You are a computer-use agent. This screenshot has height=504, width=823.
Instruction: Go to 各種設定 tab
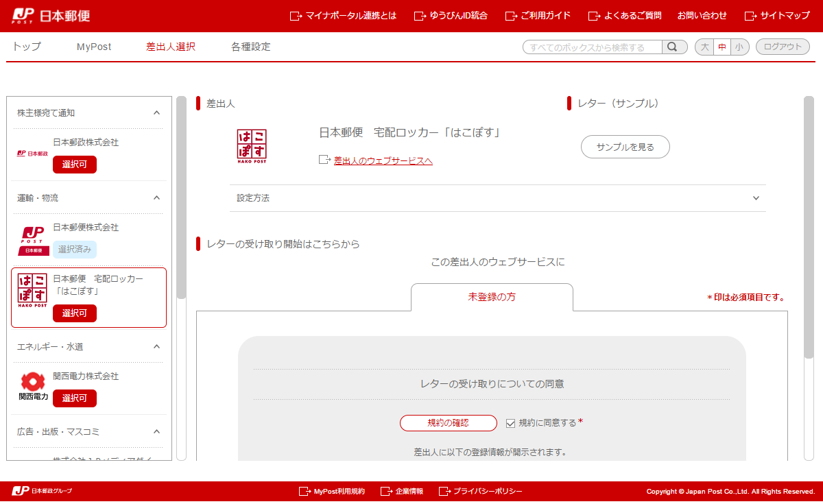click(251, 47)
